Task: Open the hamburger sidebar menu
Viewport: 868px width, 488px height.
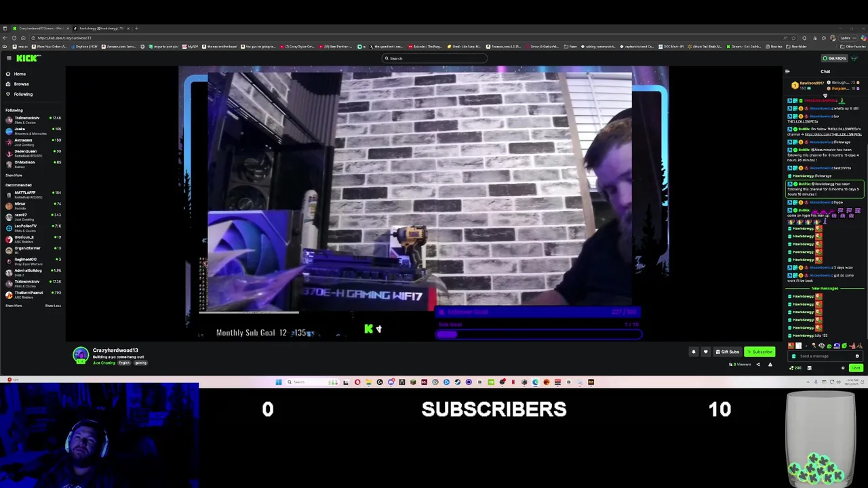Action: coord(8,58)
